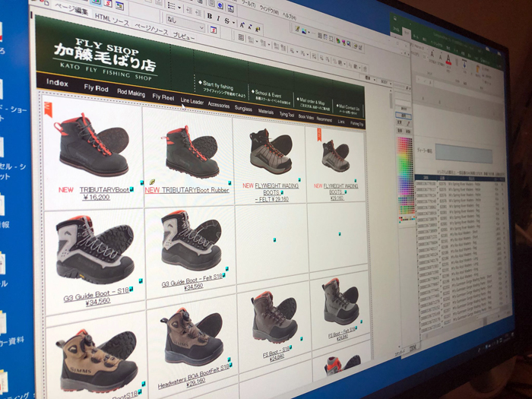Expand the arrow beside the list icon

point(179,8)
